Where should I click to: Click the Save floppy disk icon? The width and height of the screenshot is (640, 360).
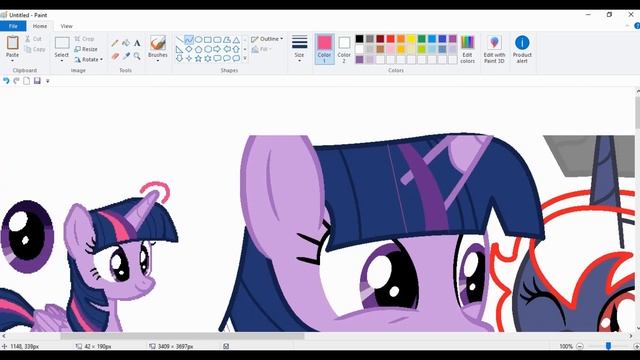[x=37, y=81]
